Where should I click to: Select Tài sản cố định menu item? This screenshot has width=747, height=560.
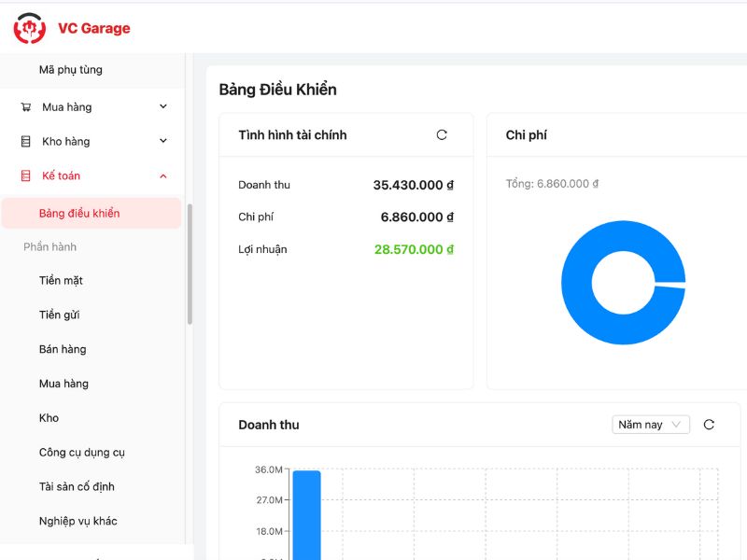point(77,487)
